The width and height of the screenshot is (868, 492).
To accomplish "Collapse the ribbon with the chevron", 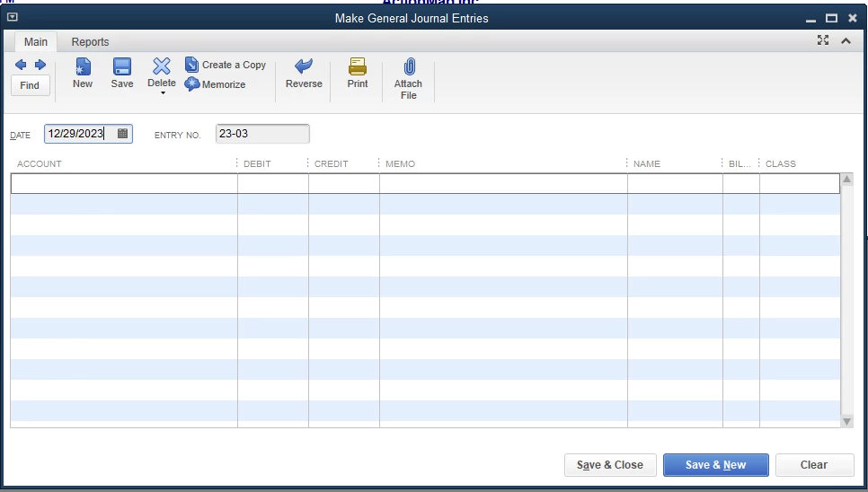I will pos(846,41).
